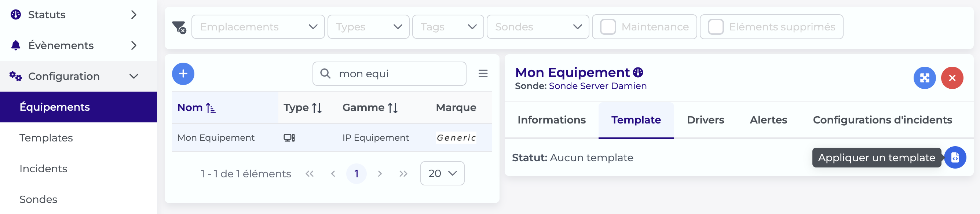Open the Emplacements dropdown filter

pos(258,27)
